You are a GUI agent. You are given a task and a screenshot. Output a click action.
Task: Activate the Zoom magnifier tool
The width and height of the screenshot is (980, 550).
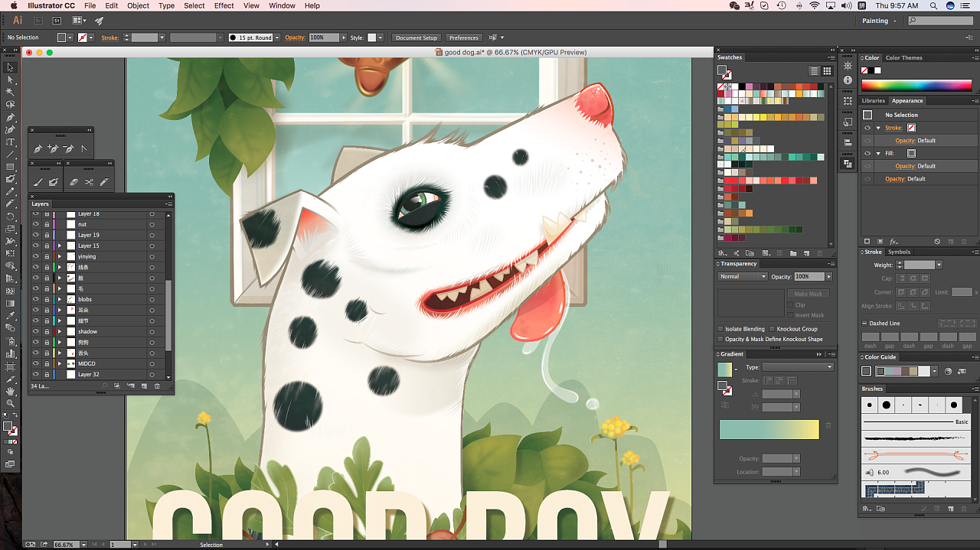click(11, 403)
